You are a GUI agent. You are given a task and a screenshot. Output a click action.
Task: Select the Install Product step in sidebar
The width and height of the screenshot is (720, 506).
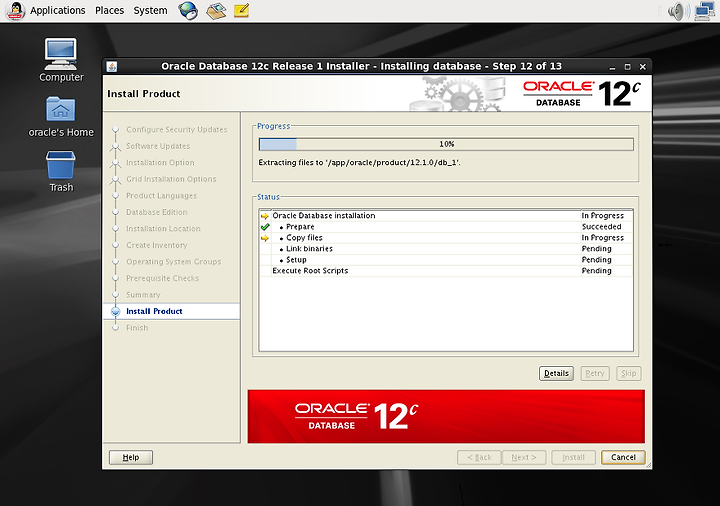pos(154,311)
